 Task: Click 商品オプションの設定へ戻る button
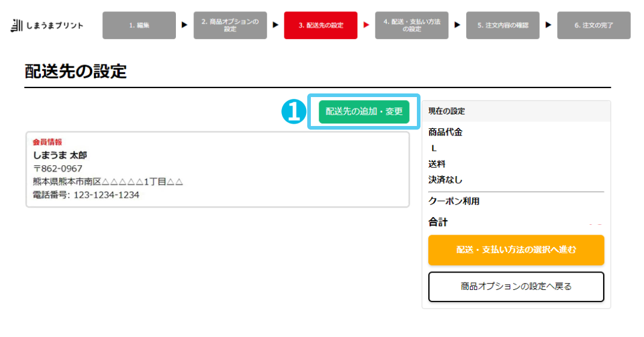tap(516, 286)
